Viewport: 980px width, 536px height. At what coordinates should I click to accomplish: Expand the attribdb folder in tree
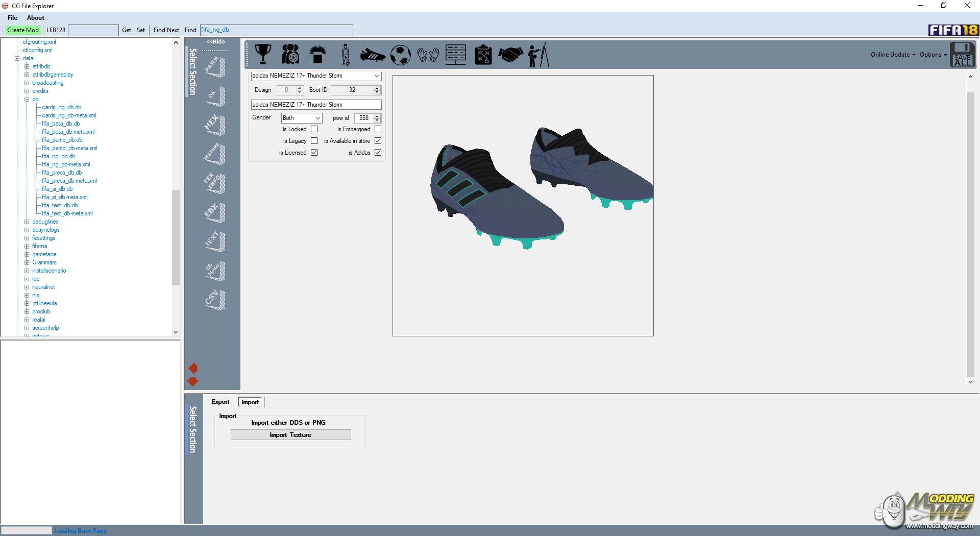27,66
